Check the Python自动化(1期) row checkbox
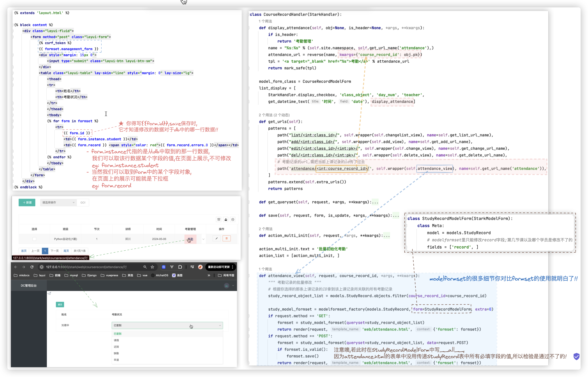 pos(34,239)
